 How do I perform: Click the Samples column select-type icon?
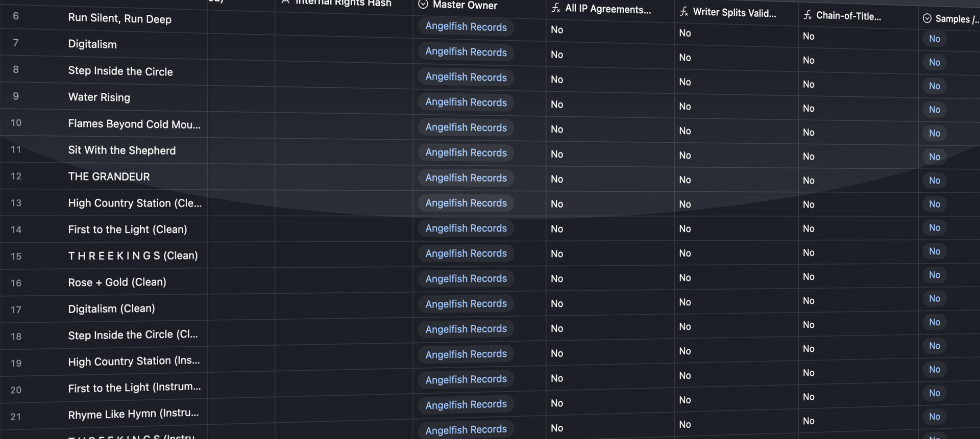[927, 19]
